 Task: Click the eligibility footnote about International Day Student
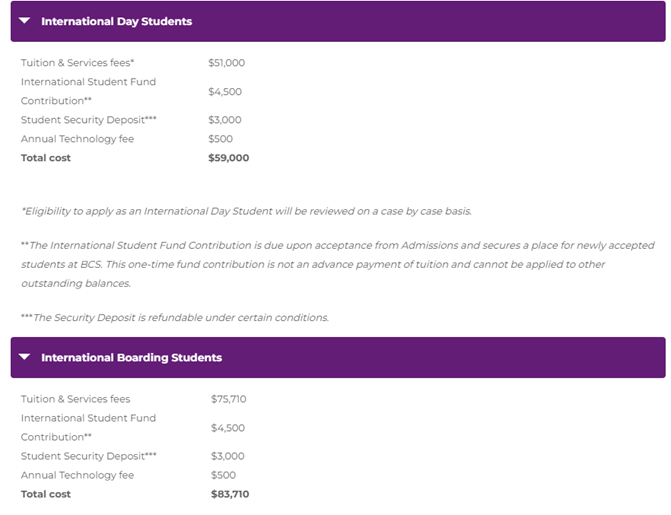246,211
